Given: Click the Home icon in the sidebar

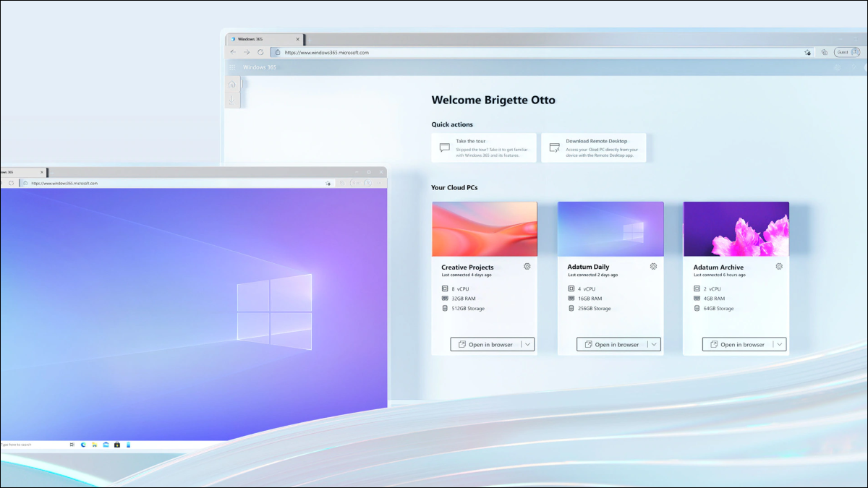Looking at the screenshot, I should pyautogui.click(x=232, y=84).
